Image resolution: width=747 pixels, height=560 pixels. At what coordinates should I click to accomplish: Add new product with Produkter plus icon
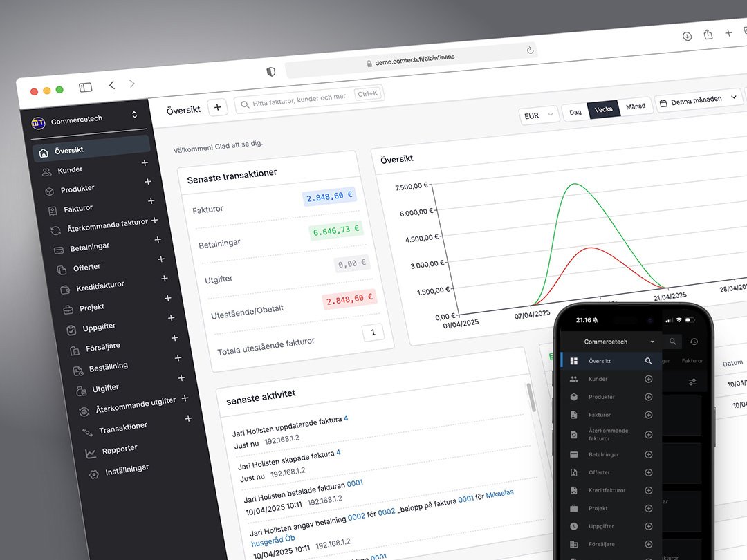pyautogui.click(x=148, y=182)
